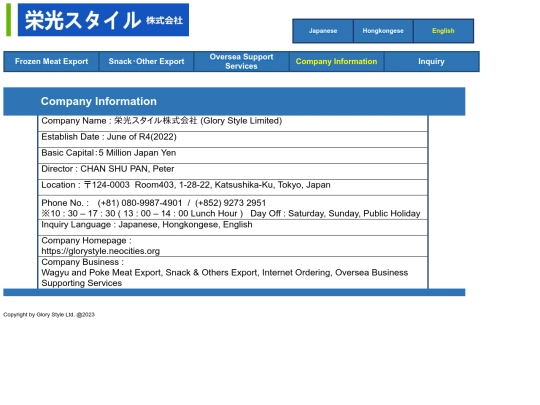540x405 pixels.
Task: Click the business hours 10:30 – 17:30 line
Action: tap(231, 214)
